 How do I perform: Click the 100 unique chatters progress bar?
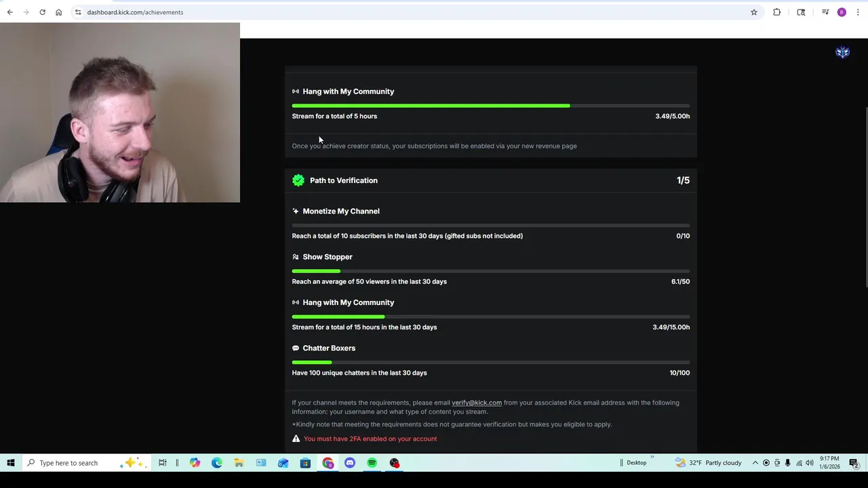(491, 362)
